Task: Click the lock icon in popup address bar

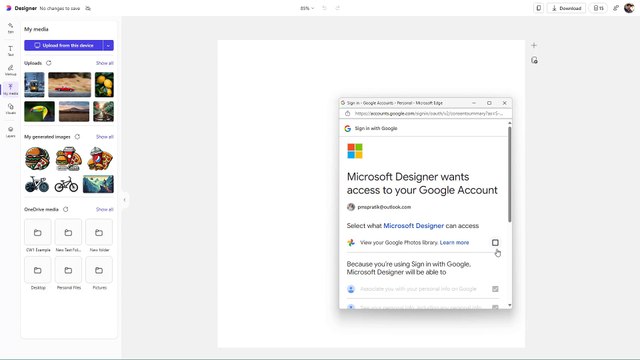Action: tap(347, 113)
